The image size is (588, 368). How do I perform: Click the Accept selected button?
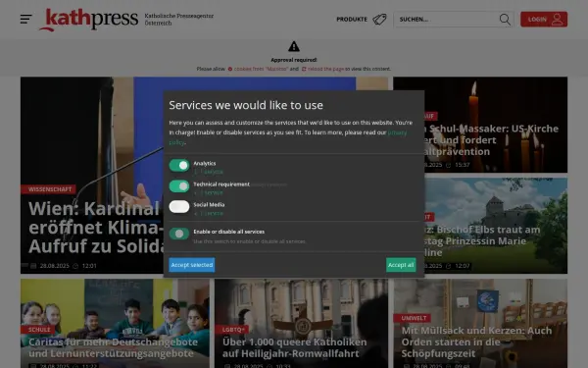[x=192, y=265]
